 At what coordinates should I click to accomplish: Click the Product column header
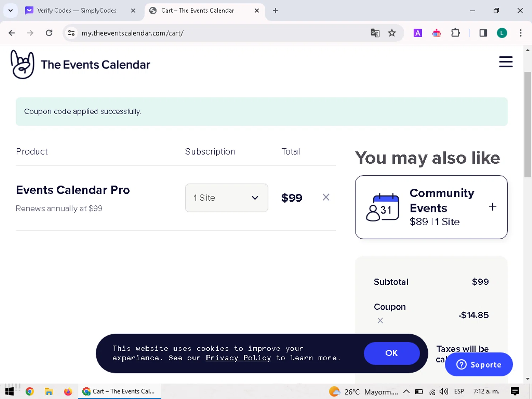(x=32, y=151)
